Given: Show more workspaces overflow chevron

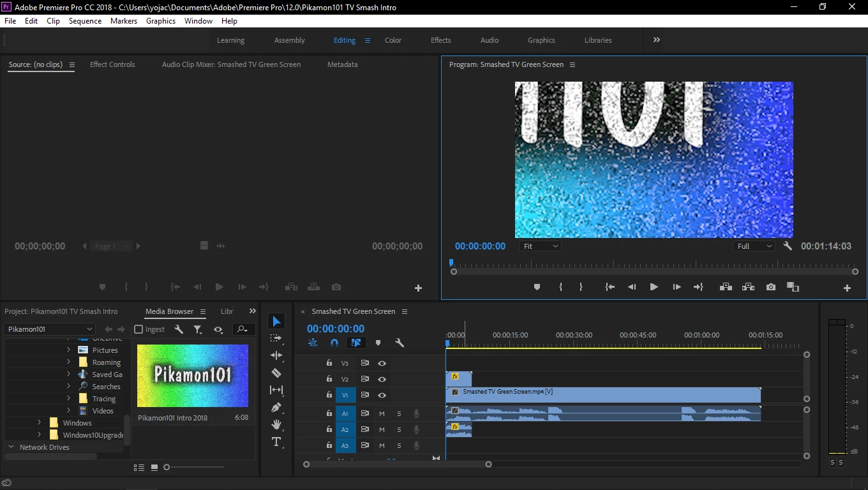Looking at the screenshot, I should 656,40.
